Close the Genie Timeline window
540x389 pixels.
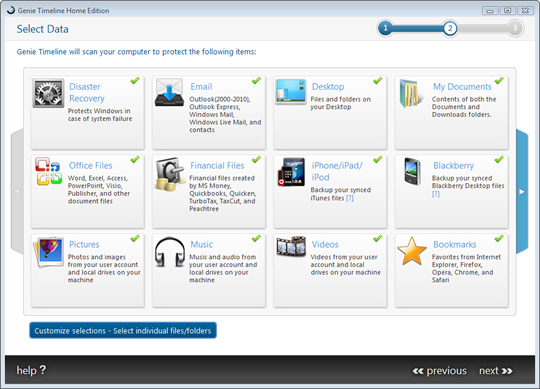(x=525, y=11)
